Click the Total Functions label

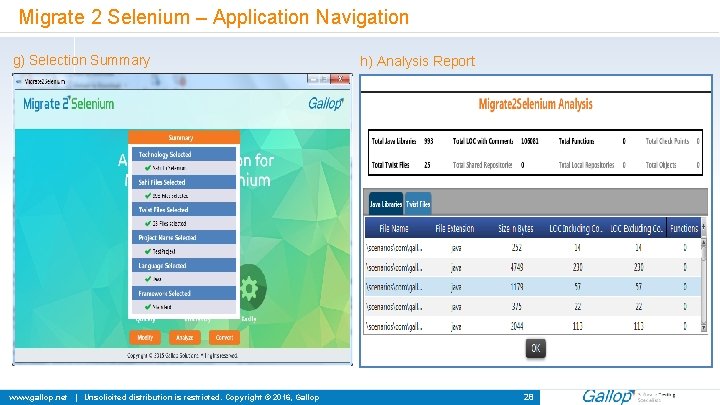click(576, 141)
